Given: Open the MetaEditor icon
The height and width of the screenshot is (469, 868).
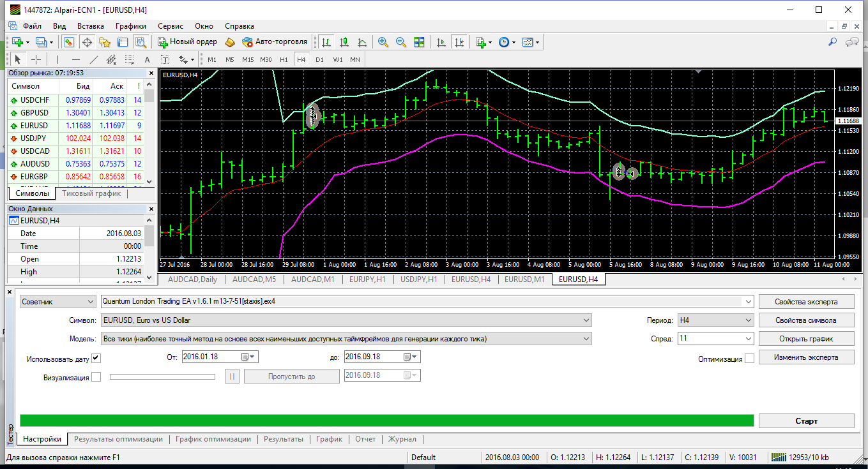Looking at the screenshot, I should (x=230, y=42).
